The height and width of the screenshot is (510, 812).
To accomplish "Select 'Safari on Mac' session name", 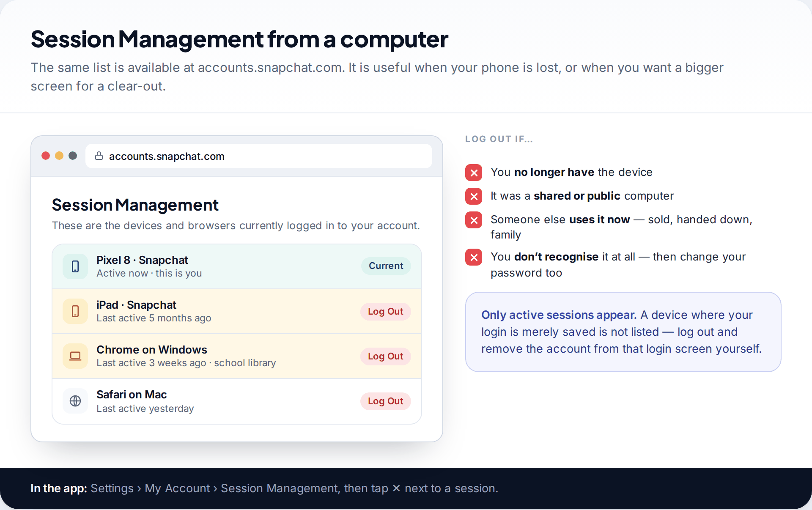I will 132,395.
